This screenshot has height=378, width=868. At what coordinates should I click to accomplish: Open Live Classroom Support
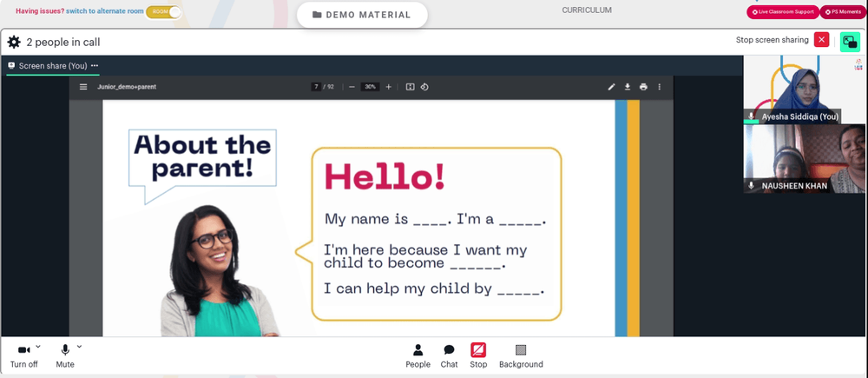783,11
